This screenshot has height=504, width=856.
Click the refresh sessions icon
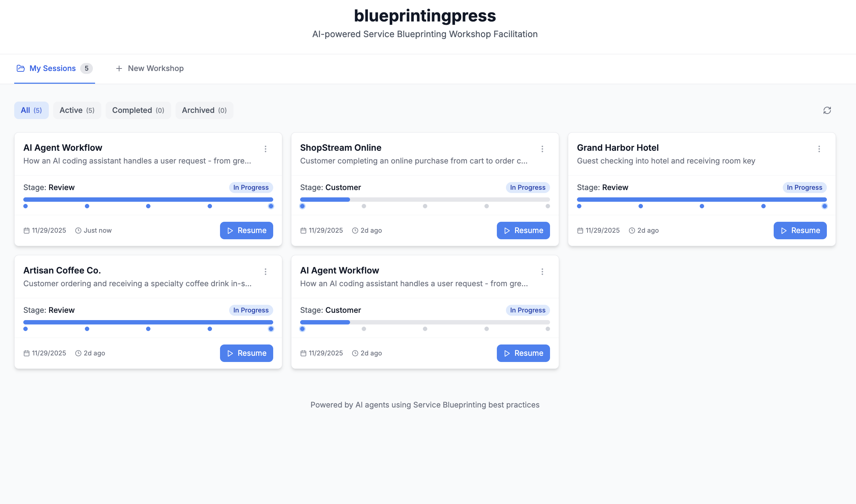coord(827,110)
